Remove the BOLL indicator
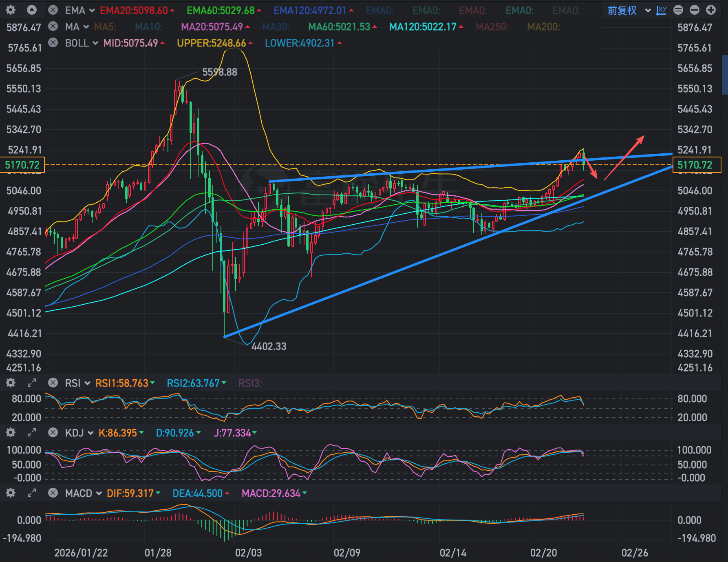Screen dimensions: 728x562 [x=53, y=43]
